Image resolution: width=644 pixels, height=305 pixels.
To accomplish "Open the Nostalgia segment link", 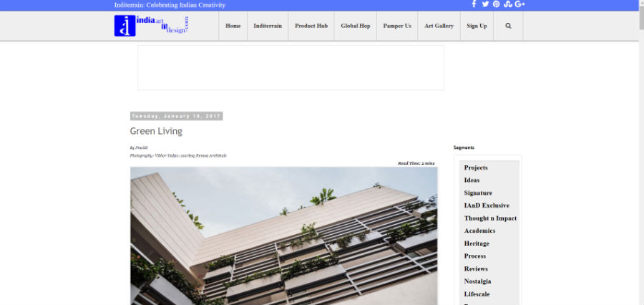I will pyautogui.click(x=477, y=281).
